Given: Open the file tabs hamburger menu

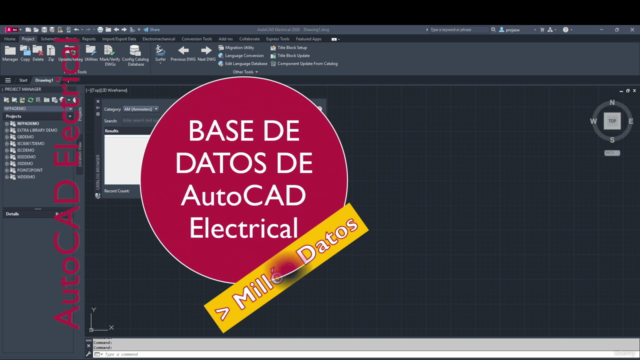Looking at the screenshot, I should click(8, 80).
